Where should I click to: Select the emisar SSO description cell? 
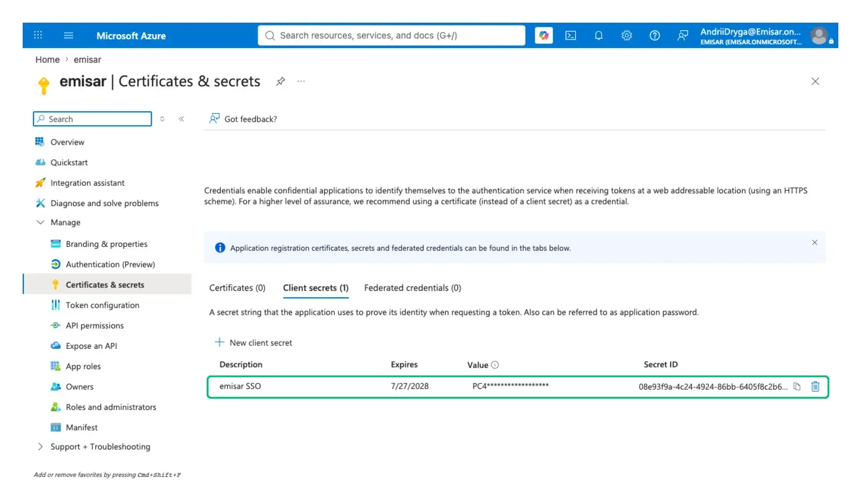click(240, 386)
